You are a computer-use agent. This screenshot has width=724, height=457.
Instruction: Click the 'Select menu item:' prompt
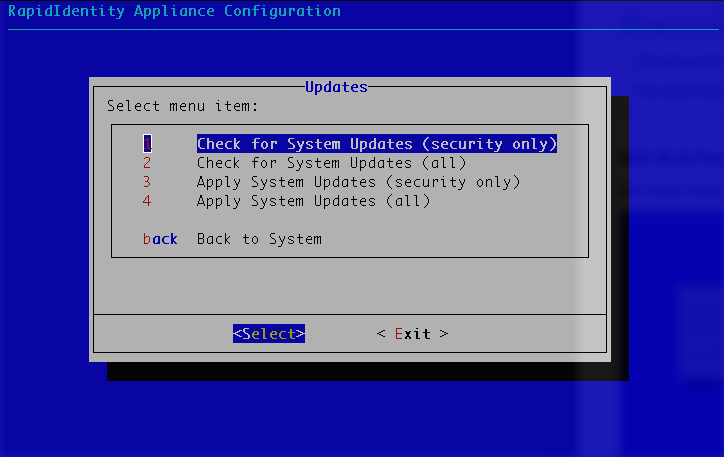[x=183, y=106]
